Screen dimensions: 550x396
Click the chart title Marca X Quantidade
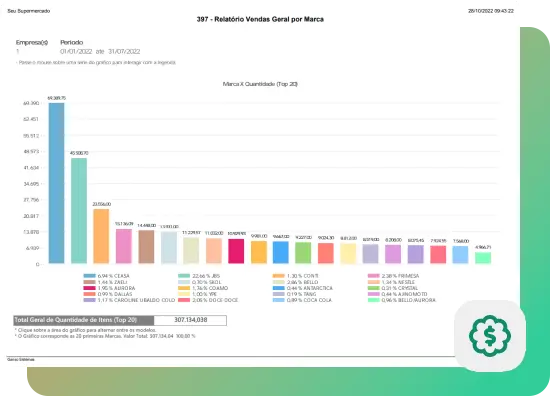pos(260,84)
